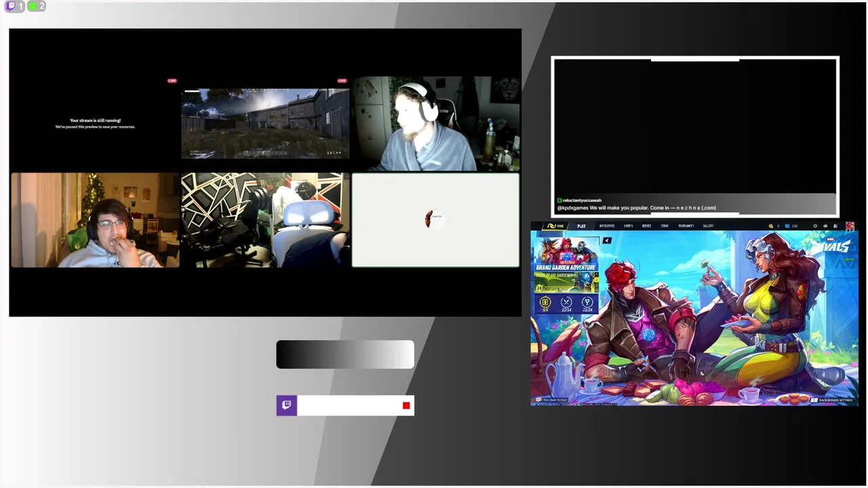Click the '@kpdxgames We will make you popular' message
The width and height of the screenshot is (868, 488).
(x=636, y=208)
